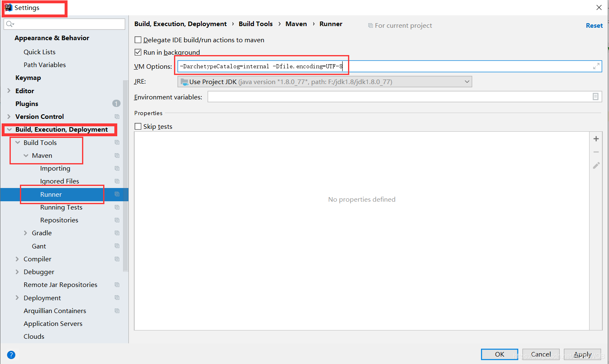Click project-level icon beside Running Tests
The image size is (609, 364).
pyautogui.click(x=117, y=207)
